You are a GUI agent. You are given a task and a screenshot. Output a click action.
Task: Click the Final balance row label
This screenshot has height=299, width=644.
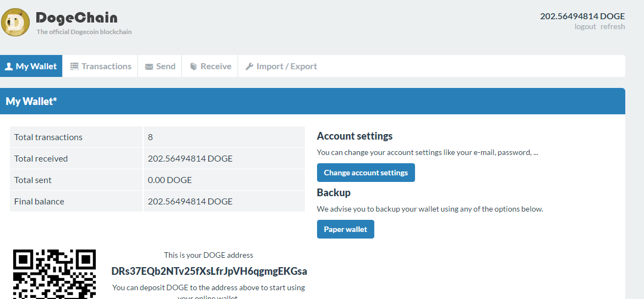coord(76,201)
